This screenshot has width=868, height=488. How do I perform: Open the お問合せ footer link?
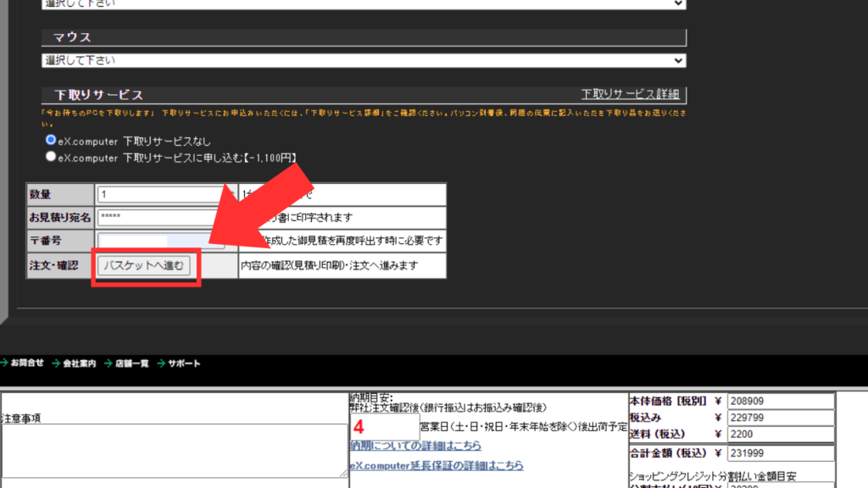click(x=27, y=363)
